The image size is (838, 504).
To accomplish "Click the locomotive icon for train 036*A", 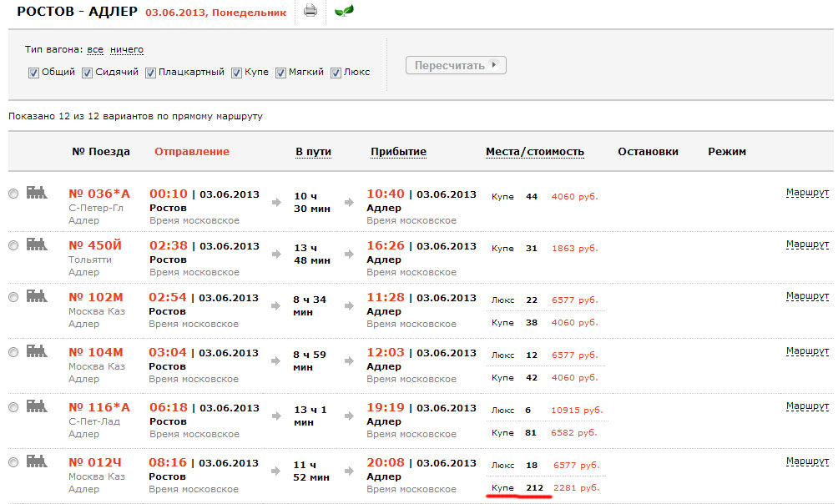I will (x=38, y=193).
